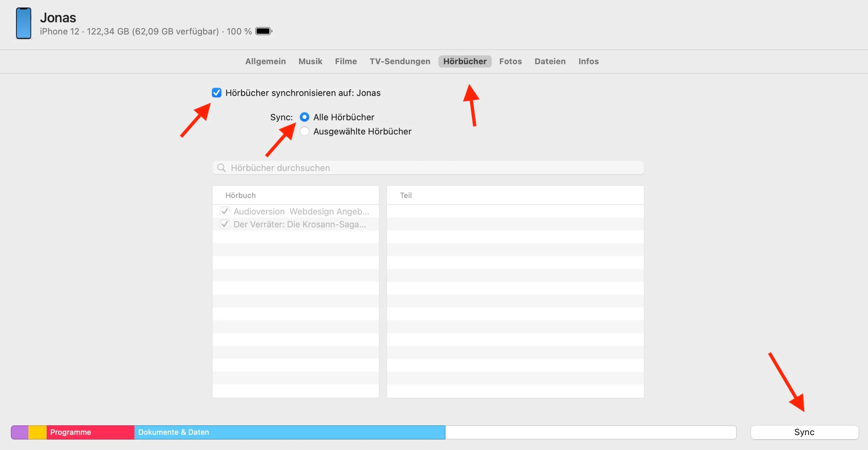
Task: Open the Musik tab
Action: coord(310,61)
